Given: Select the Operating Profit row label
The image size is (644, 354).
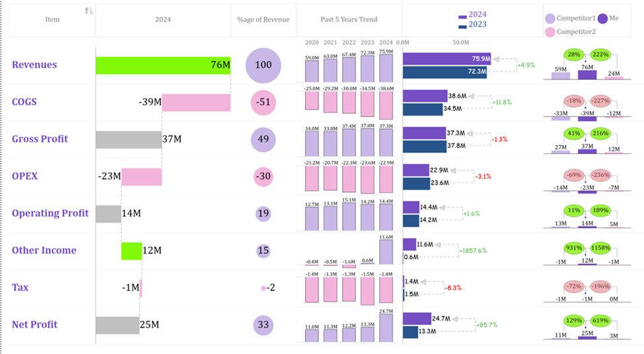Looking at the screenshot, I should (x=50, y=213).
